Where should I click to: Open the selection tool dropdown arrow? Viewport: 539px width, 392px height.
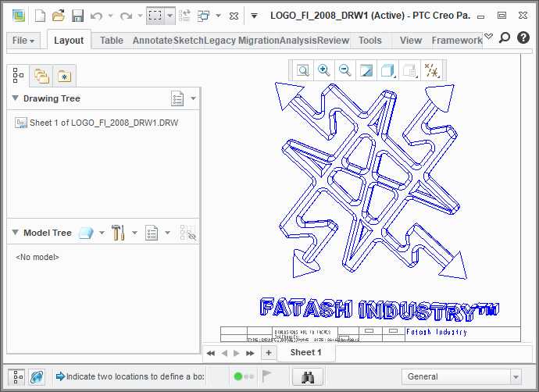tap(170, 16)
